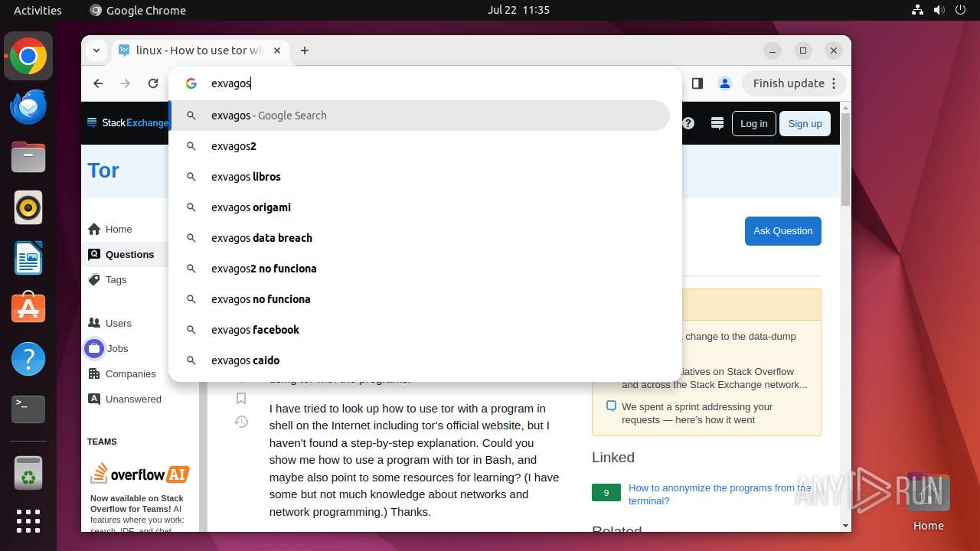Open Files manager in the dock
Screen dimensions: 980x551
click(28, 158)
